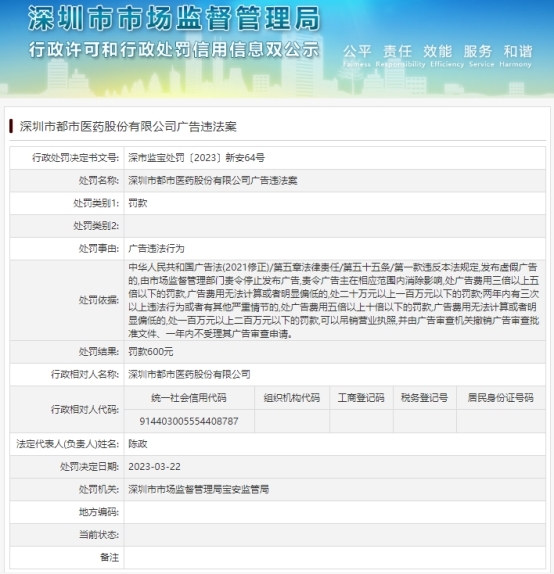Select the date 2023-03-22
Image resolution: width=554 pixels, height=574 pixels.
tap(154, 467)
